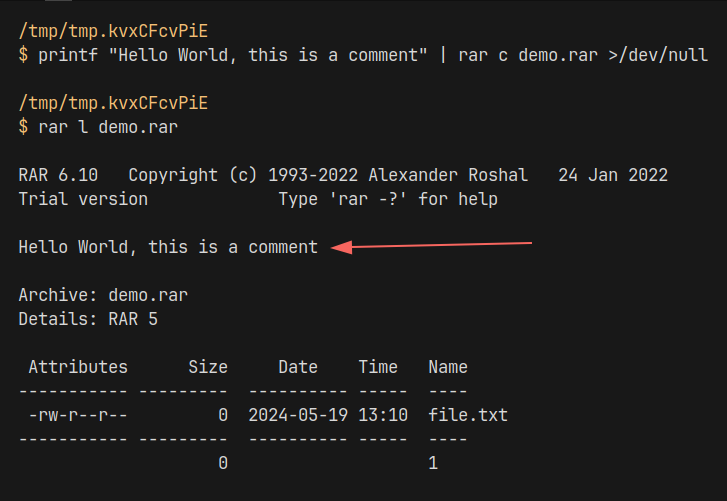Click the 'Size' column header
This screenshot has height=501, width=727.
point(208,367)
